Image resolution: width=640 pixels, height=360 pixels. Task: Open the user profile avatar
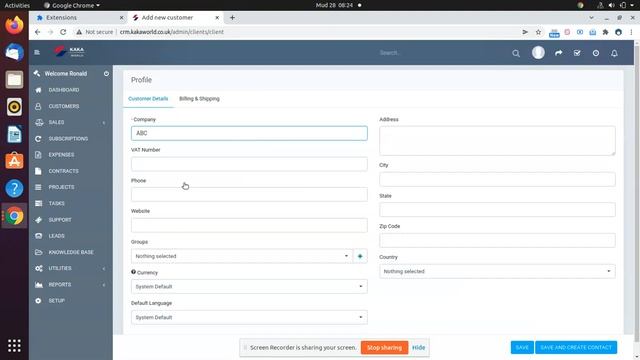(x=538, y=53)
